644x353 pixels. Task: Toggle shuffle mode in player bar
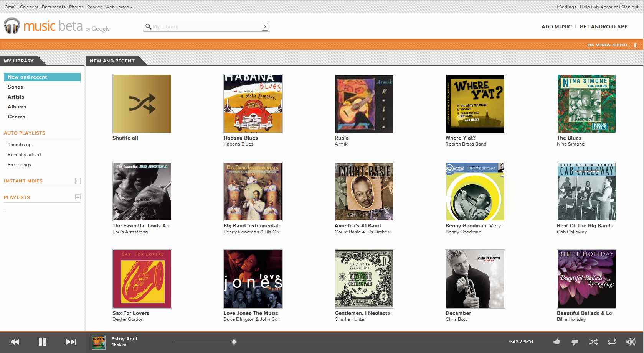(593, 342)
